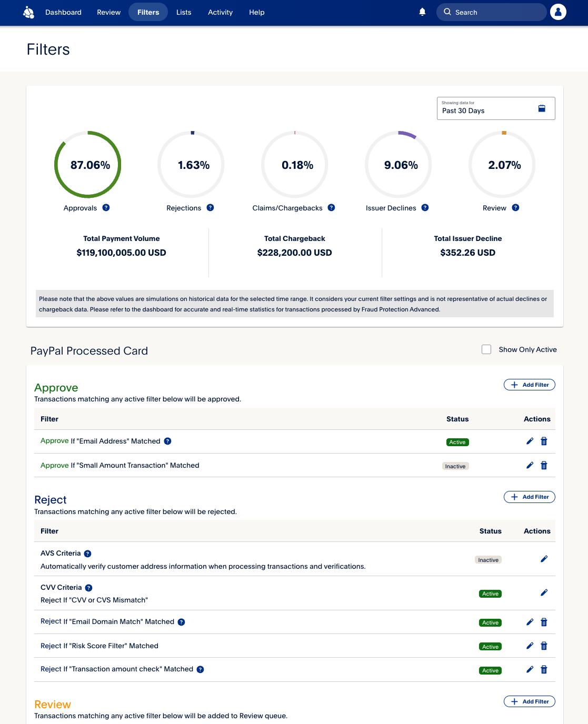The image size is (588, 724).
Task: Go to the Dashboard menu item
Action: pyautogui.click(x=63, y=12)
